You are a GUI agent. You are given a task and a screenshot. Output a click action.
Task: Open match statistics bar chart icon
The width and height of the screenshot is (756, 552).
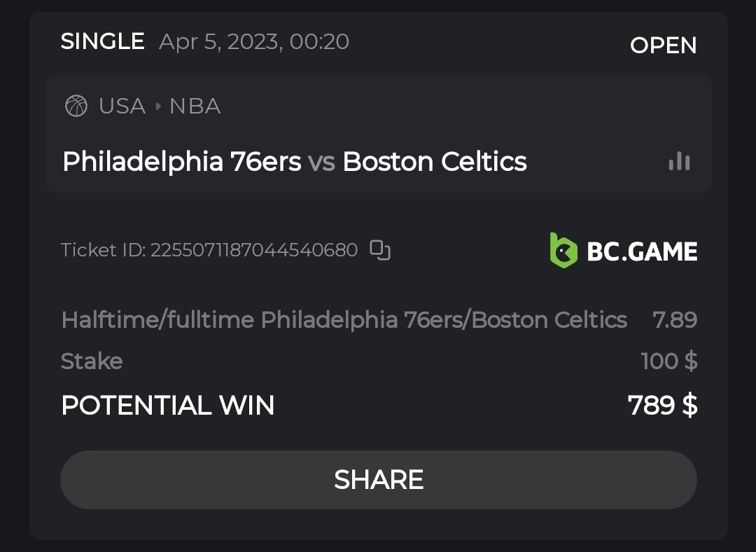(x=679, y=163)
